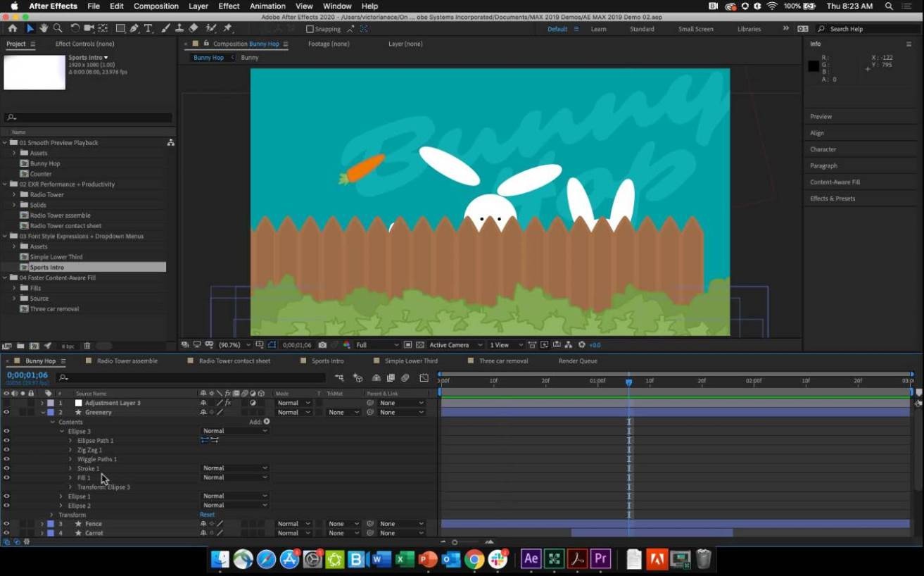Switch to Radio Tower assemble timeline tab
Viewport: 924px width, 576px height.
127,361
